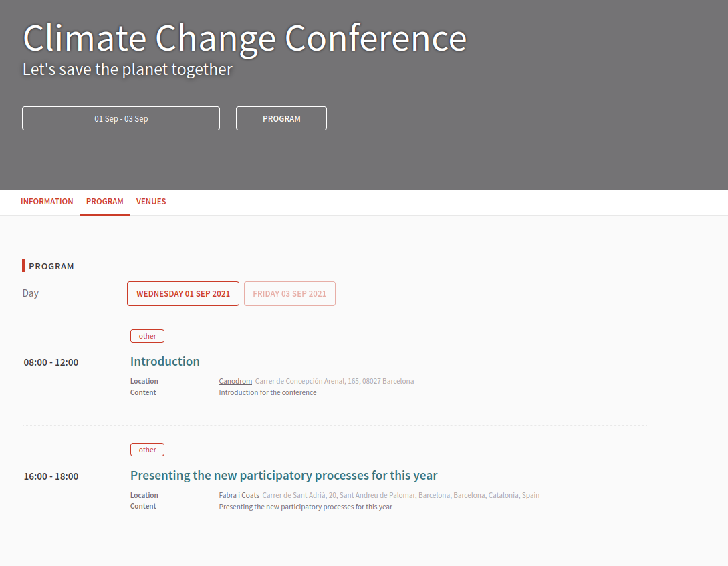Viewport: 728px width, 566px height.
Task: Open the Canodrom venue link
Action: pos(235,382)
